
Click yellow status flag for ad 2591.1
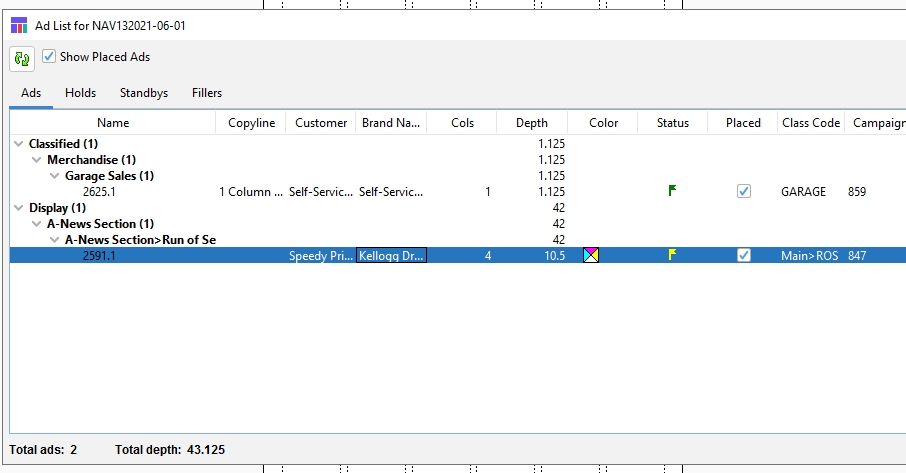coord(672,255)
